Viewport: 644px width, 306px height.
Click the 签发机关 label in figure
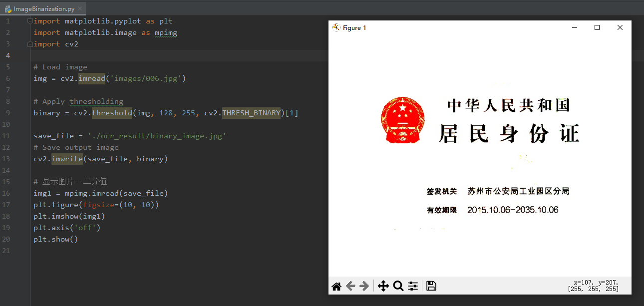442,191
